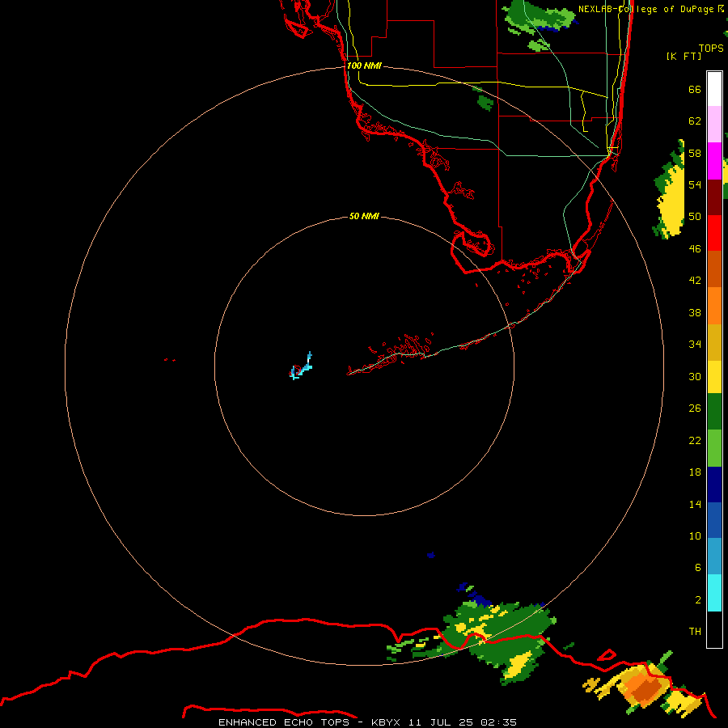Click the legend value 66

[695, 90]
